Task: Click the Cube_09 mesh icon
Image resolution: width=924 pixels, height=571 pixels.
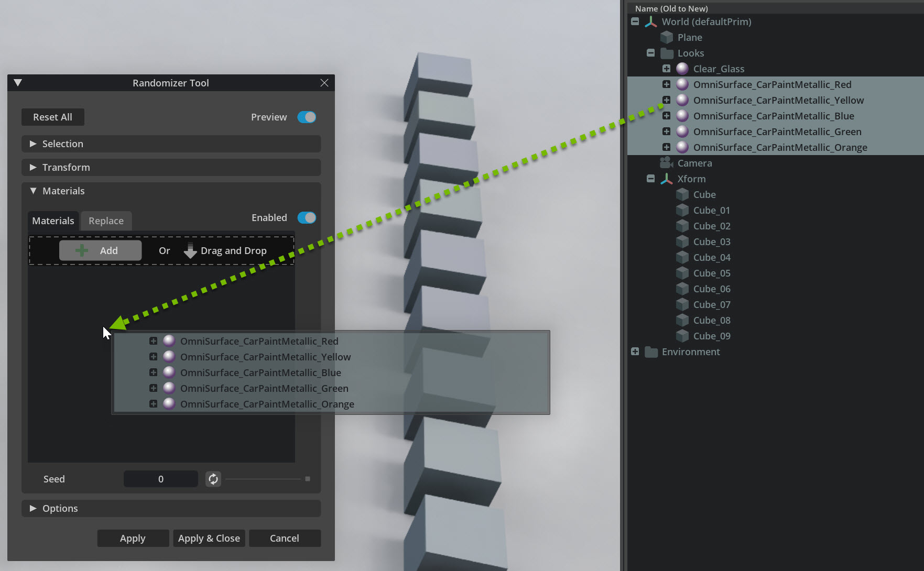Action: point(682,336)
